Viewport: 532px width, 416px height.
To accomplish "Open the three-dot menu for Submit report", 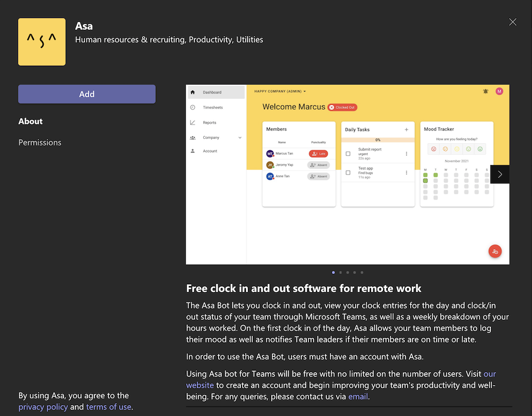I will [x=406, y=154].
